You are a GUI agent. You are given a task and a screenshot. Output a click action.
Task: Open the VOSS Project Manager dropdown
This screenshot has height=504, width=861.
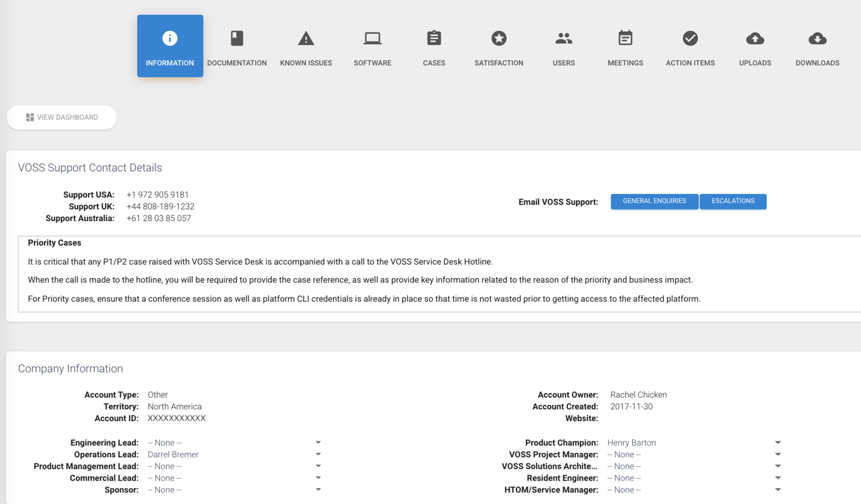coord(778,455)
